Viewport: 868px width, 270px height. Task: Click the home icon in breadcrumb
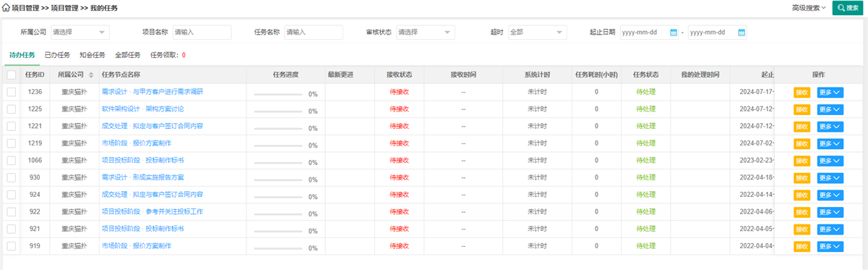(7, 8)
